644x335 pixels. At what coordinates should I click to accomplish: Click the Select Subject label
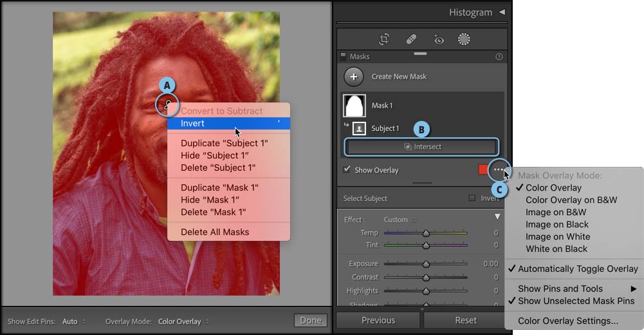click(365, 198)
